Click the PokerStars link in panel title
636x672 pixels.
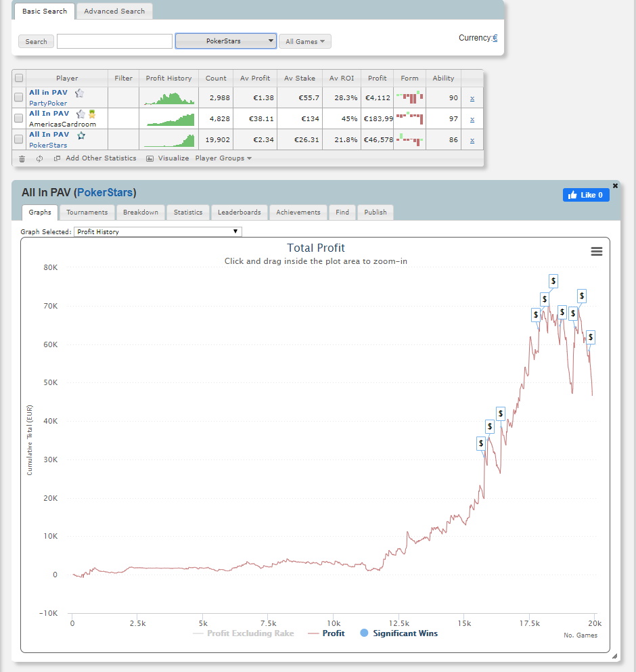105,192
